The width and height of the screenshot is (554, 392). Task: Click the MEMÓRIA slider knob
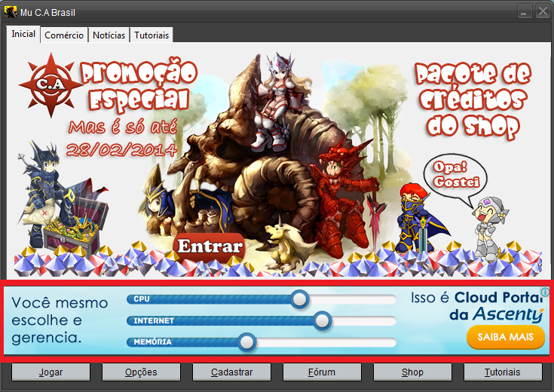coord(246,342)
